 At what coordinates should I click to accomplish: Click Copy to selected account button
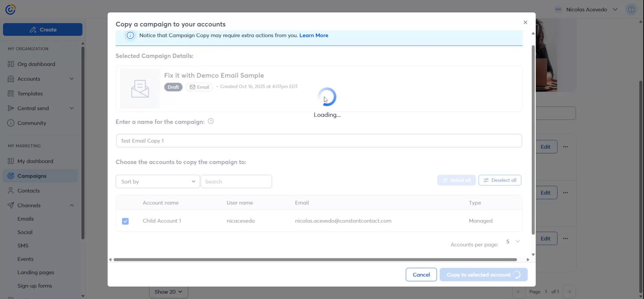pyautogui.click(x=483, y=275)
